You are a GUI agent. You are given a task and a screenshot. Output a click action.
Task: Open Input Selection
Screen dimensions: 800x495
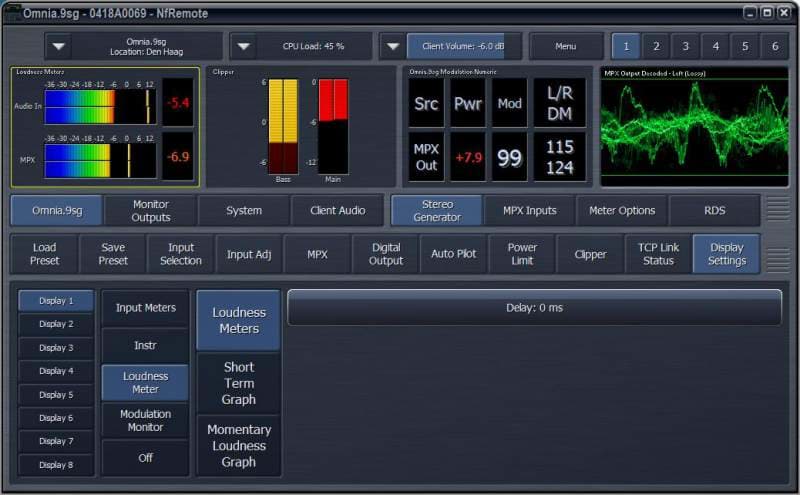pyautogui.click(x=181, y=254)
